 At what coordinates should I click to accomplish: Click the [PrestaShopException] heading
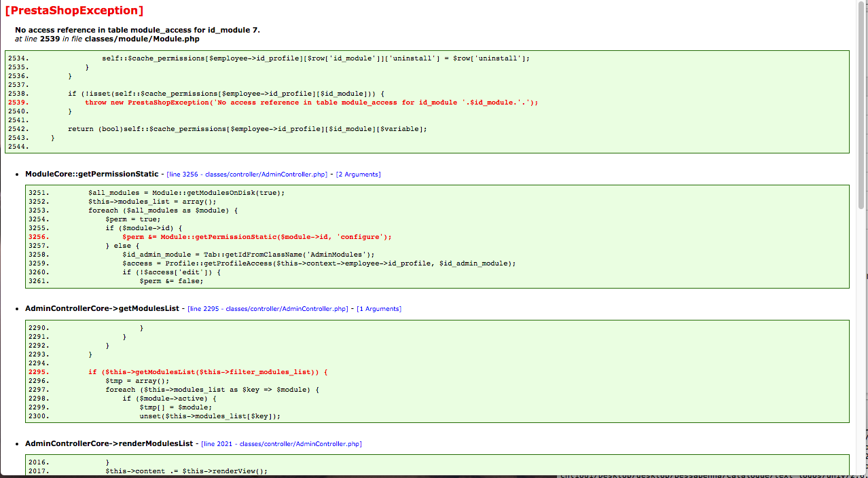pos(73,10)
